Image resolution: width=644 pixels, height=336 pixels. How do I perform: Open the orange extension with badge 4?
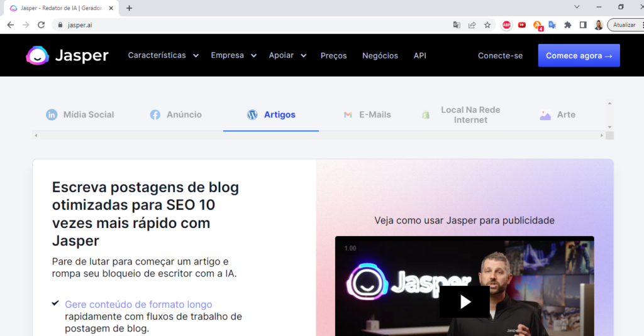538,26
